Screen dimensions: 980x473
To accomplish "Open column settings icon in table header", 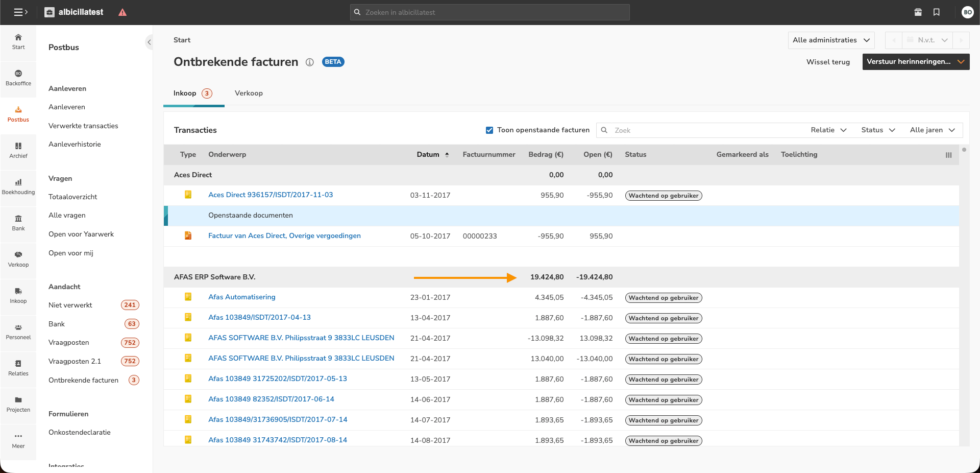I will point(948,155).
